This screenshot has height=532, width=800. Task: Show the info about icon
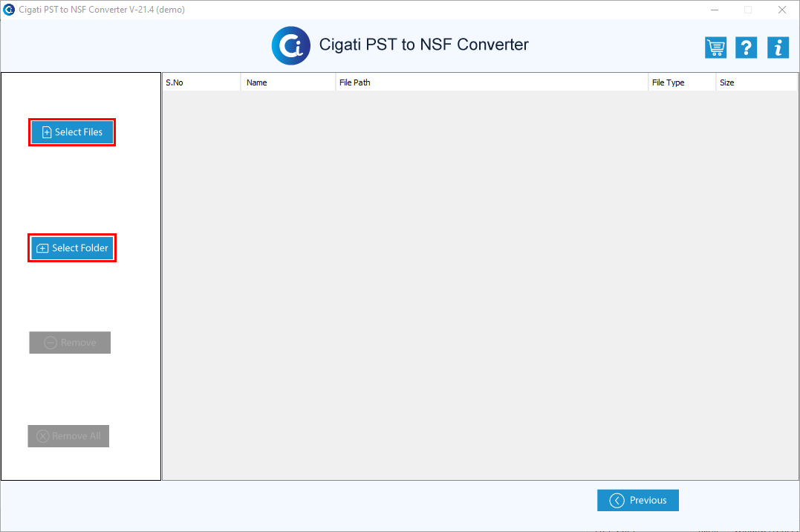coord(778,48)
